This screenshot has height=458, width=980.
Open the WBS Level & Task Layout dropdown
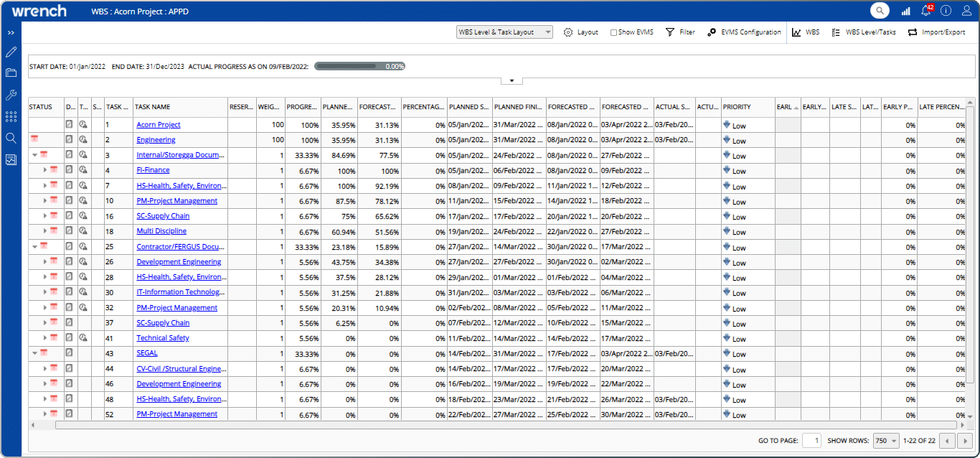tap(505, 32)
